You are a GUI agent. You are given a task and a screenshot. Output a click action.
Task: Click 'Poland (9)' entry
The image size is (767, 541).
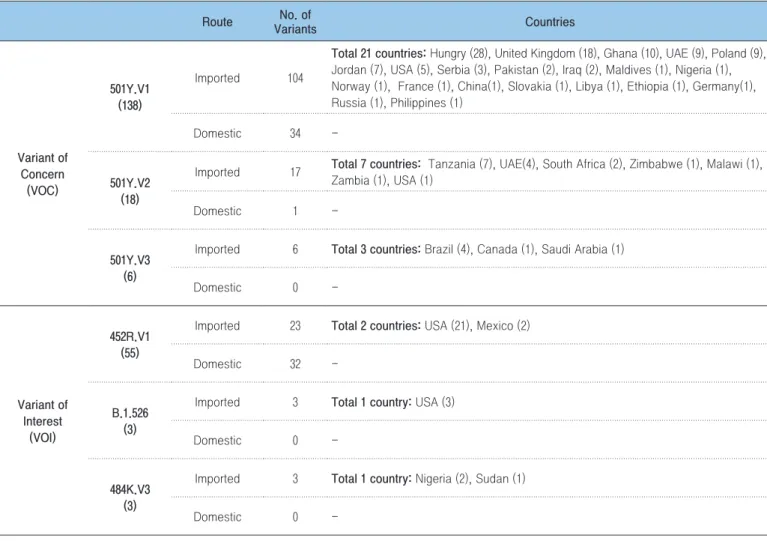[x=737, y=53]
